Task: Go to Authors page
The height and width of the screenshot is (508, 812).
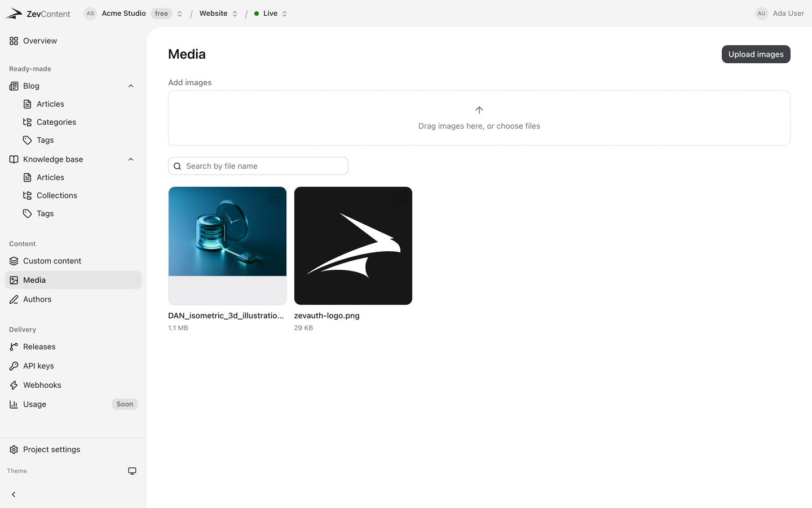Action: pos(73,299)
